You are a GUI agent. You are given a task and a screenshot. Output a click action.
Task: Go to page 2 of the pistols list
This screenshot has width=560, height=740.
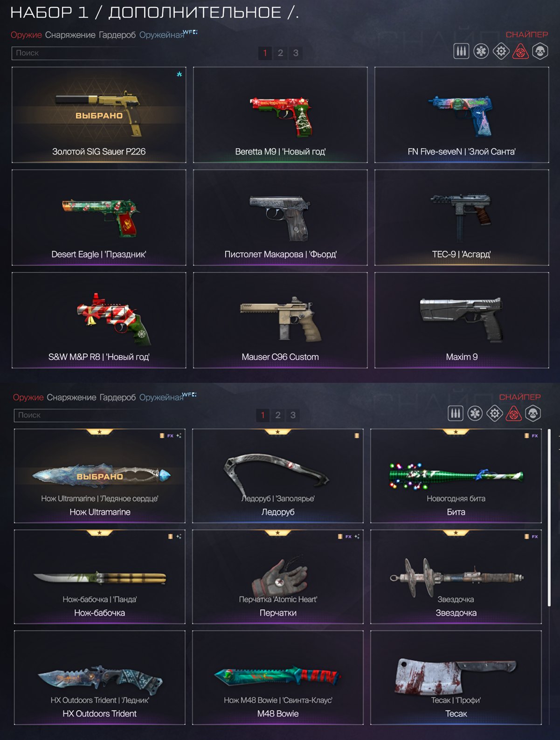(x=280, y=53)
